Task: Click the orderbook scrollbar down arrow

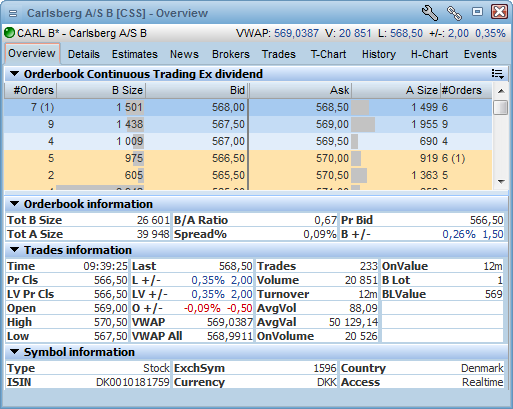Action: (x=501, y=182)
